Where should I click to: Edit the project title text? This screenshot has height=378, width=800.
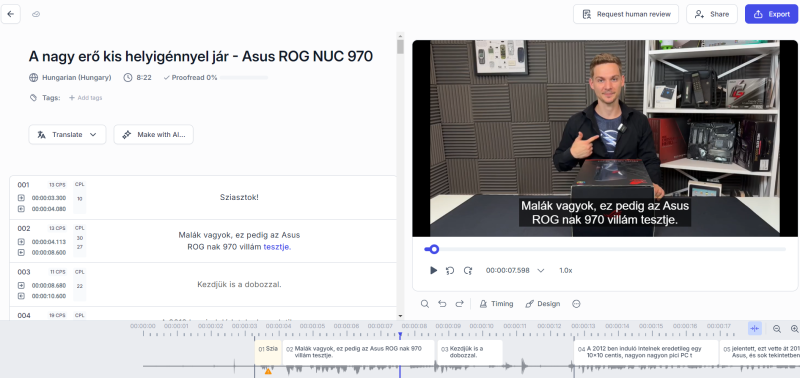pos(201,56)
